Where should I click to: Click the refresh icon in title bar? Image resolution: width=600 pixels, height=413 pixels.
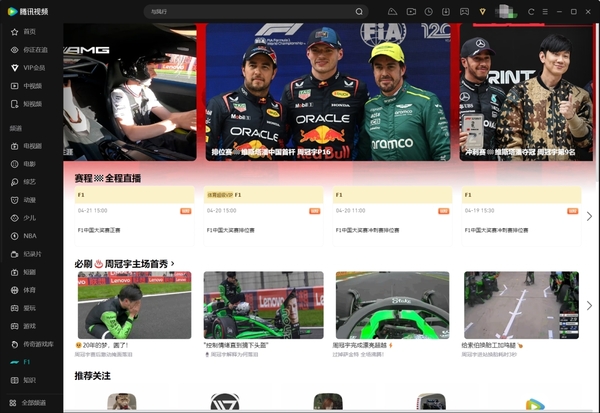pyautogui.click(x=531, y=11)
